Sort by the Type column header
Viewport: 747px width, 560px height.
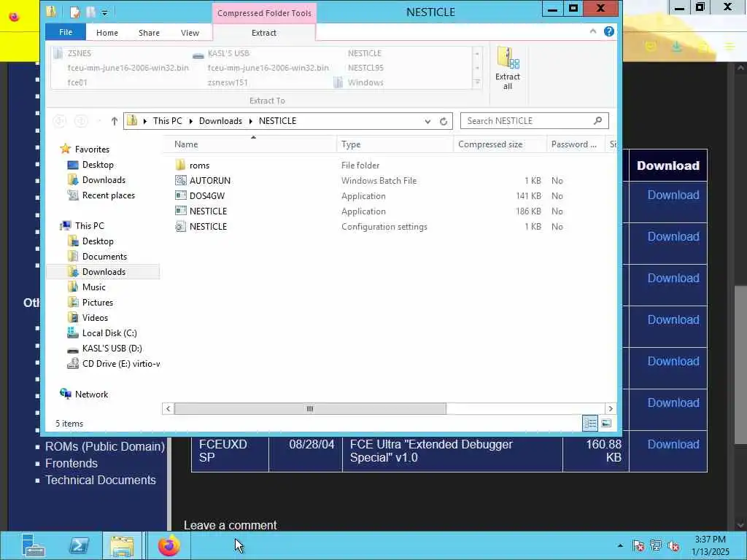395,144
